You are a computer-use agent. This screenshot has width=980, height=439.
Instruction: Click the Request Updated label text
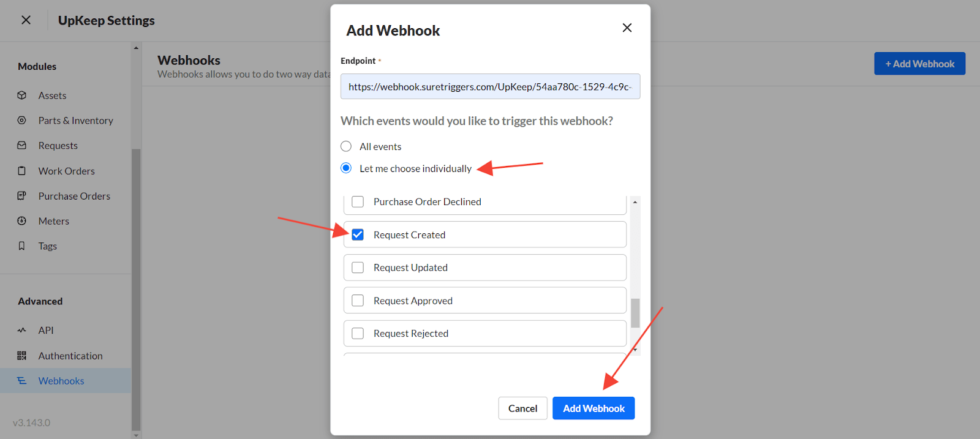click(x=410, y=268)
